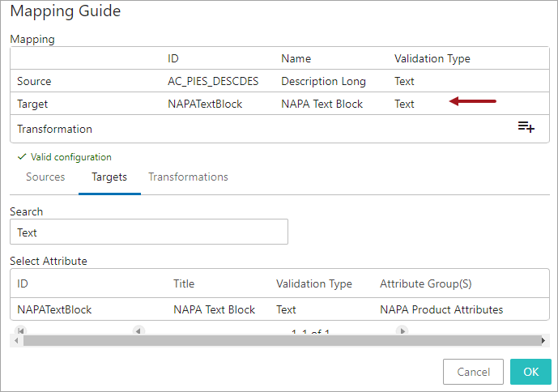Screen dimensions: 558x392
Task: Add a transformation with the list-plus icon
Action: tap(526, 126)
